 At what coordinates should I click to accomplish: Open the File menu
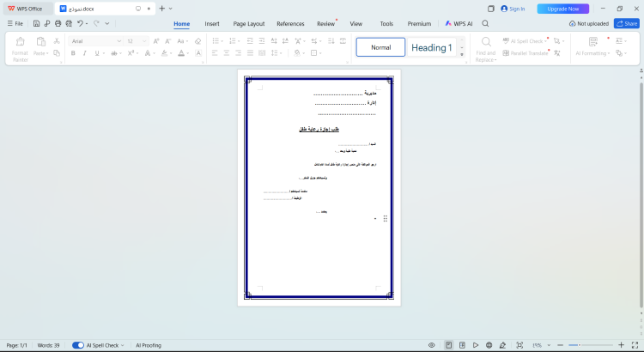[15, 24]
